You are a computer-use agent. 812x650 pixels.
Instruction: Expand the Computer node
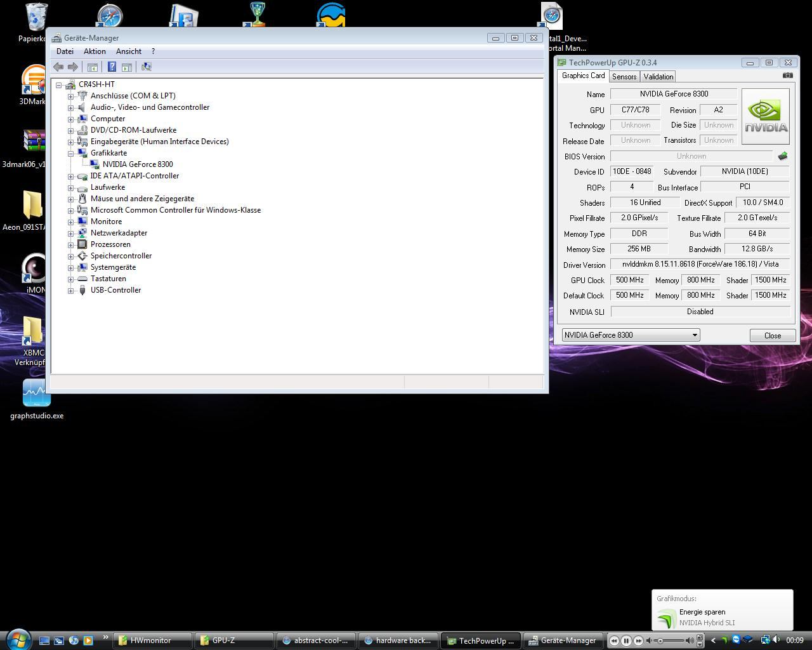[x=71, y=119]
